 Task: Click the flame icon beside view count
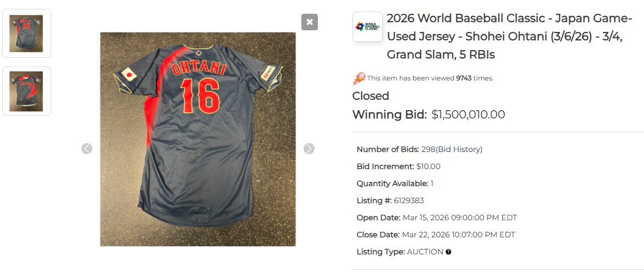point(359,78)
